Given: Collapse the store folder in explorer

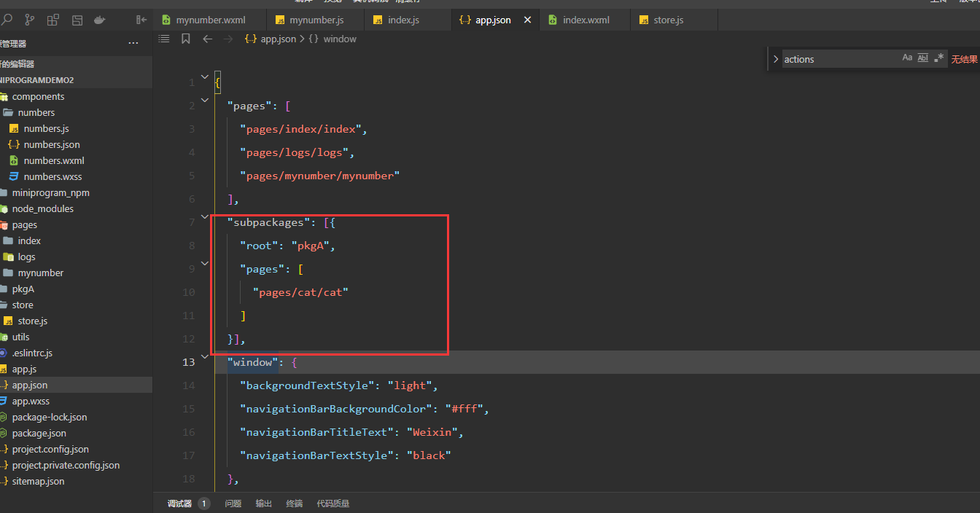Looking at the screenshot, I should click(76, 305).
